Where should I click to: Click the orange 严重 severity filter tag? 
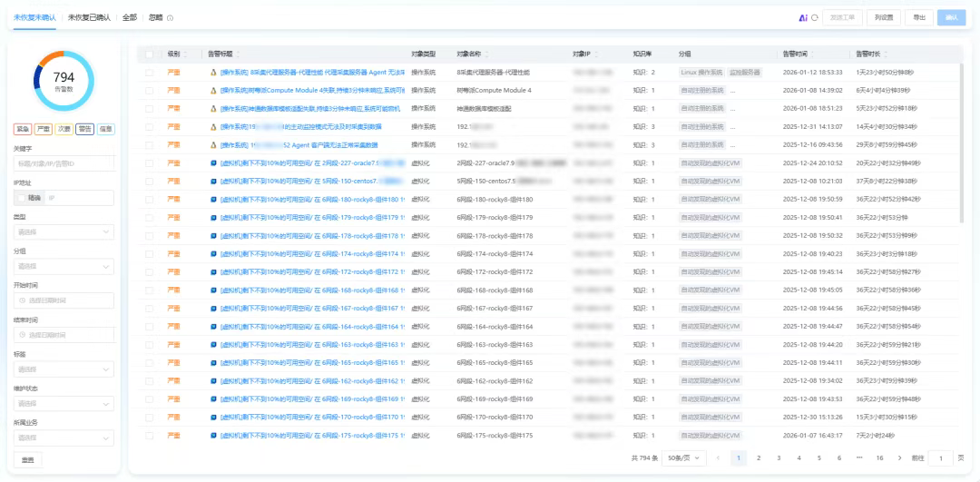pos(43,129)
